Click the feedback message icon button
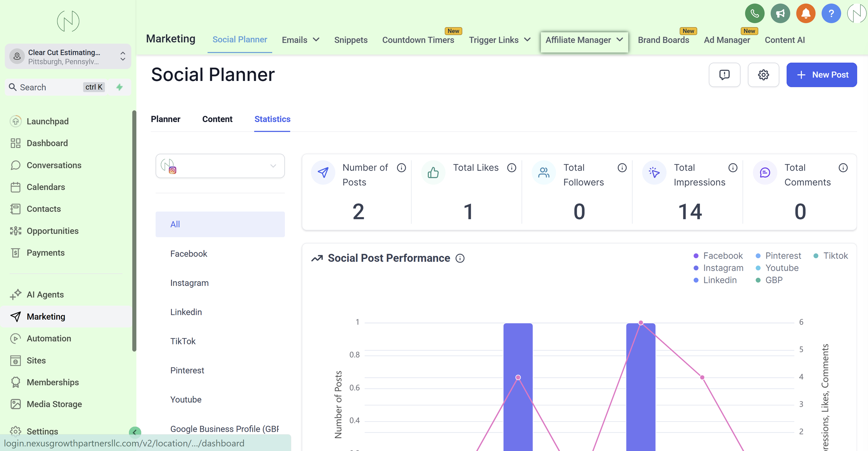Viewport: 868px width, 451px height. click(x=724, y=75)
